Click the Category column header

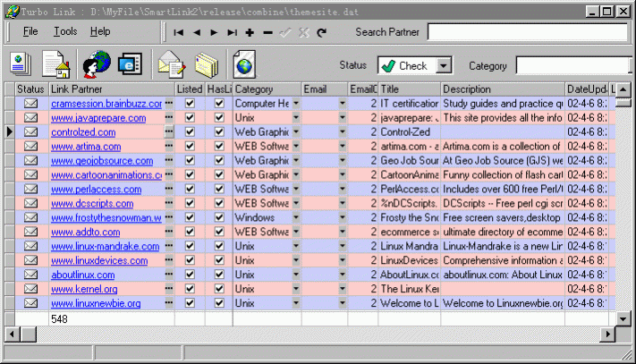pos(267,89)
